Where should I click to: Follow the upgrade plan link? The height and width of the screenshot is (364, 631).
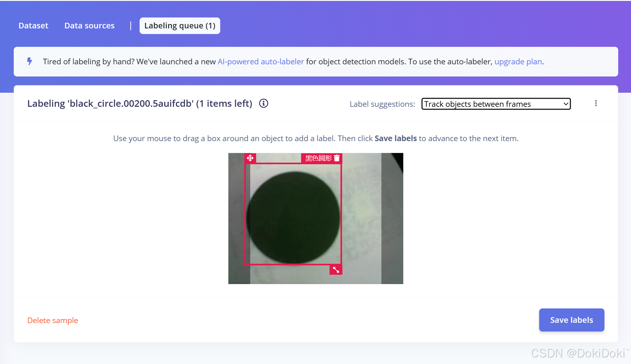518,61
